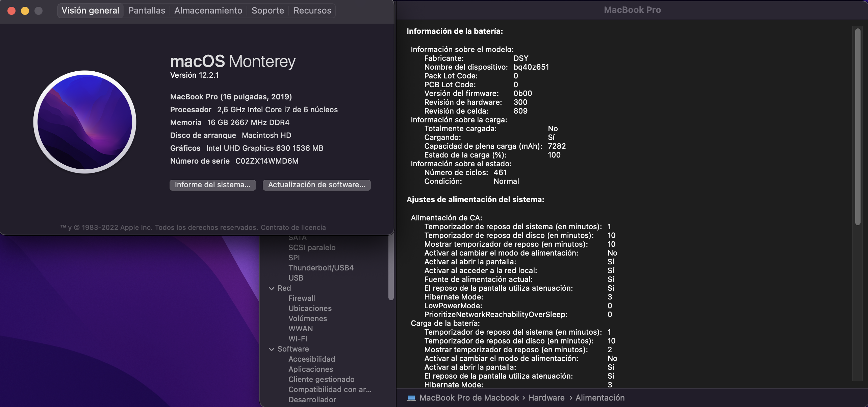The height and width of the screenshot is (407, 868).
Task: Open Actualización de software
Action: coord(316,185)
